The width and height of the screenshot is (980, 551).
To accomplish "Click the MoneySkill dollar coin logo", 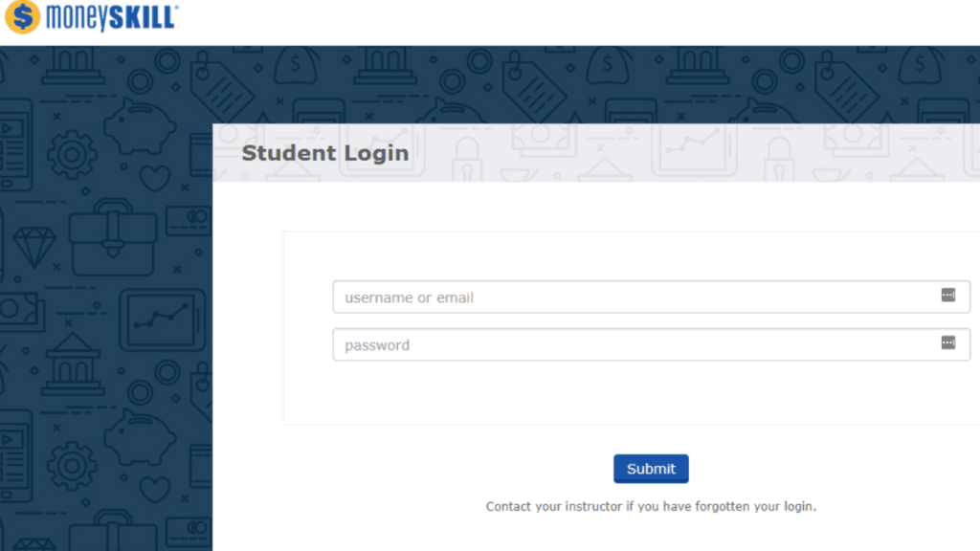I will point(22,18).
